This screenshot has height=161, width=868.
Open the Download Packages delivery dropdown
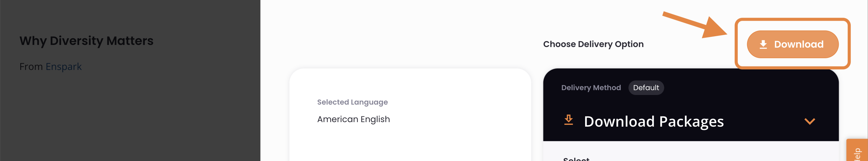tap(691, 121)
